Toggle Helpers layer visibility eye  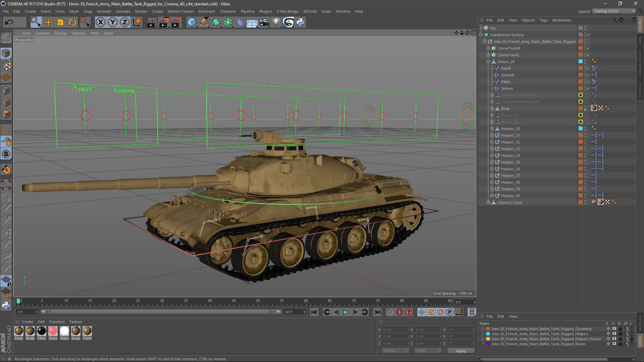click(x=614, y=334)
